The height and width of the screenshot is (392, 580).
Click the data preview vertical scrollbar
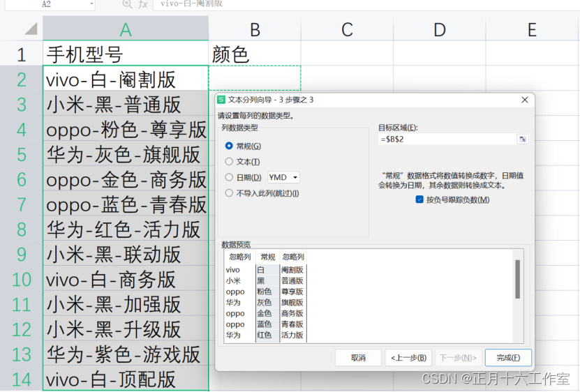pyautogui.click(x=517, y=279)
